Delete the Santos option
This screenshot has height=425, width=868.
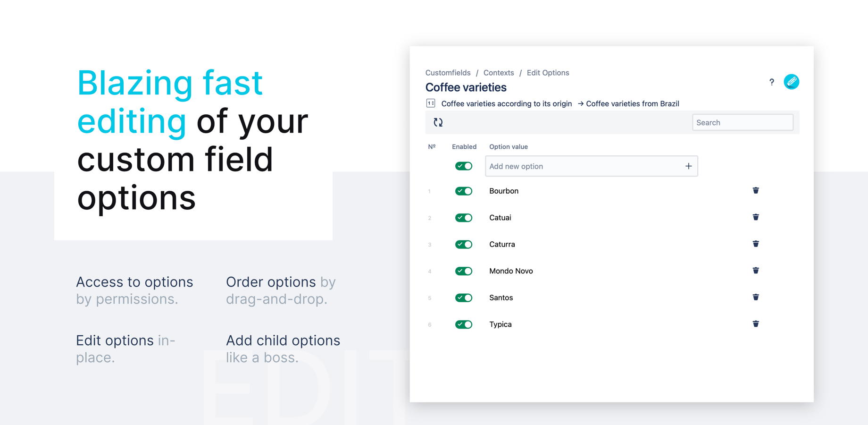[756, 297]
